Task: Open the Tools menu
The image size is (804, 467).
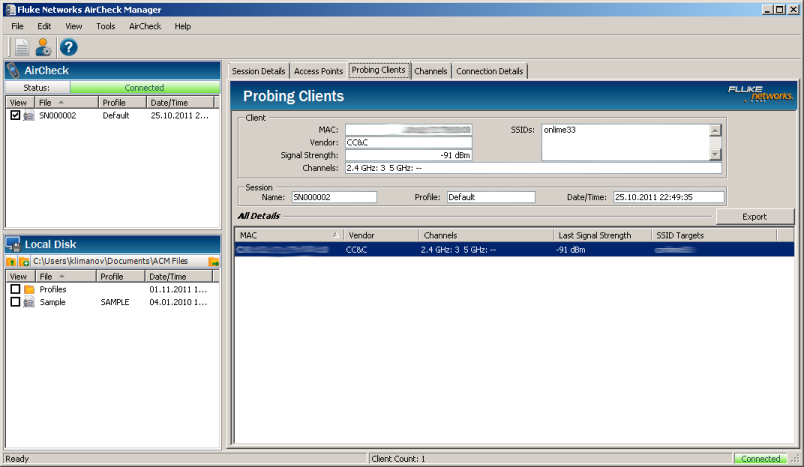Action: pos(106,26)
